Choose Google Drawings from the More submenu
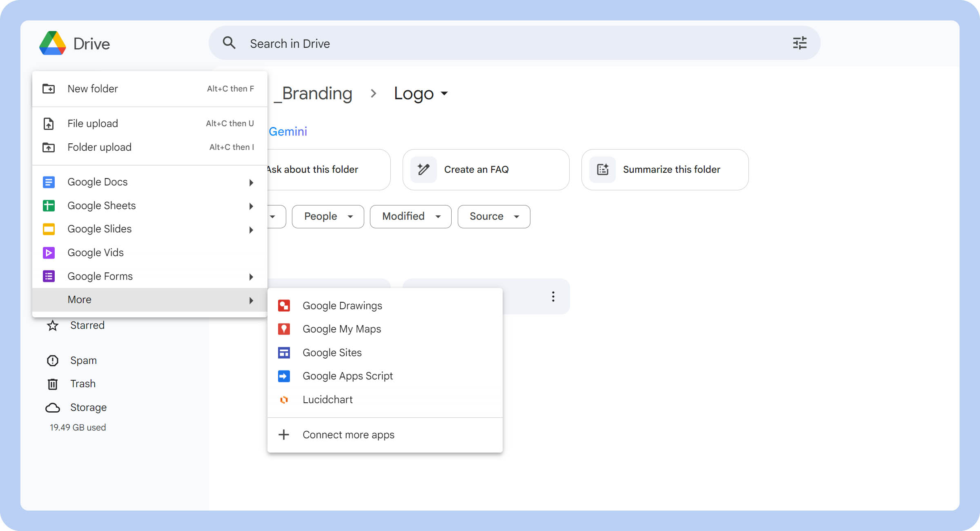 coord(342,306)
